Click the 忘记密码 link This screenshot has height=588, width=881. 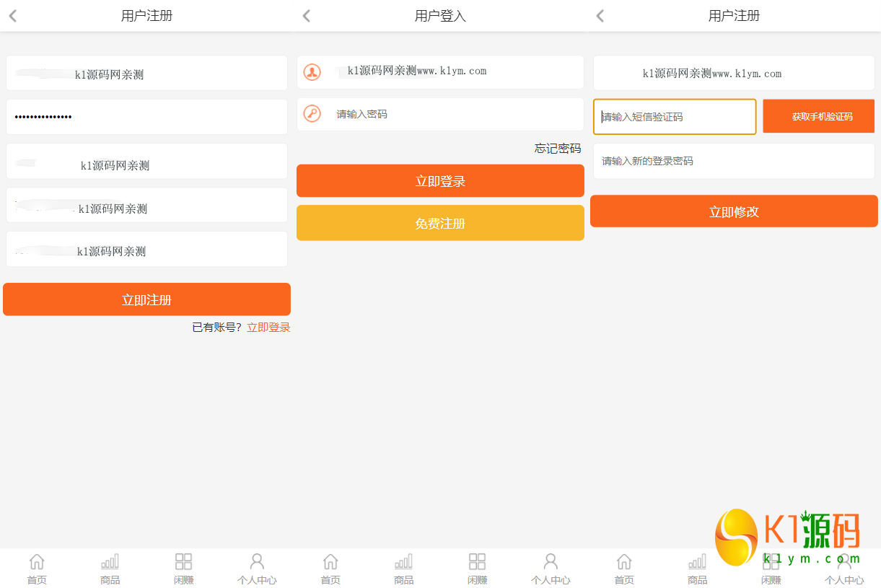pyautogui.click(x=557, y=149)
